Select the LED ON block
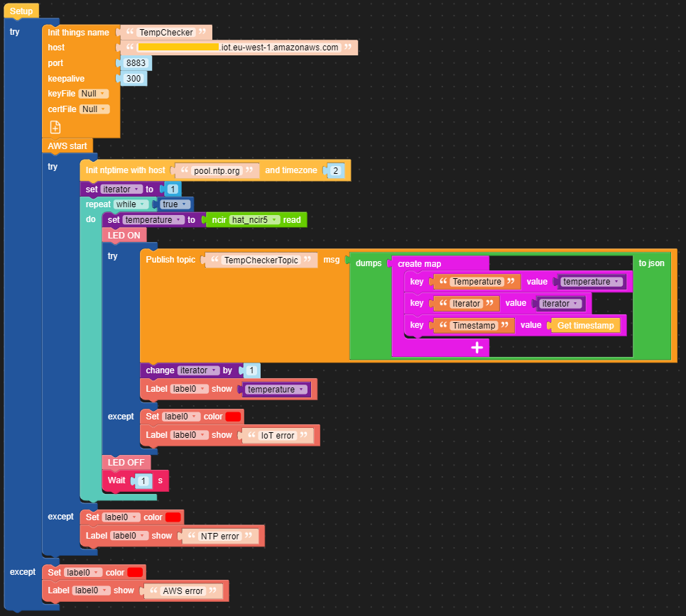This screenshot has width=686, height=616. click(x=124, y=235)
